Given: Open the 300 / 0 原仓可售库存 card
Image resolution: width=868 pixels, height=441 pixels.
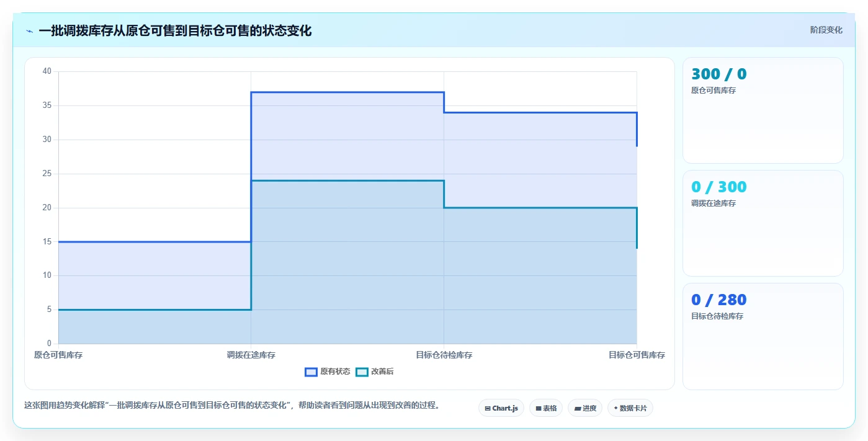Looking at the screenshot, I should 763,110.
